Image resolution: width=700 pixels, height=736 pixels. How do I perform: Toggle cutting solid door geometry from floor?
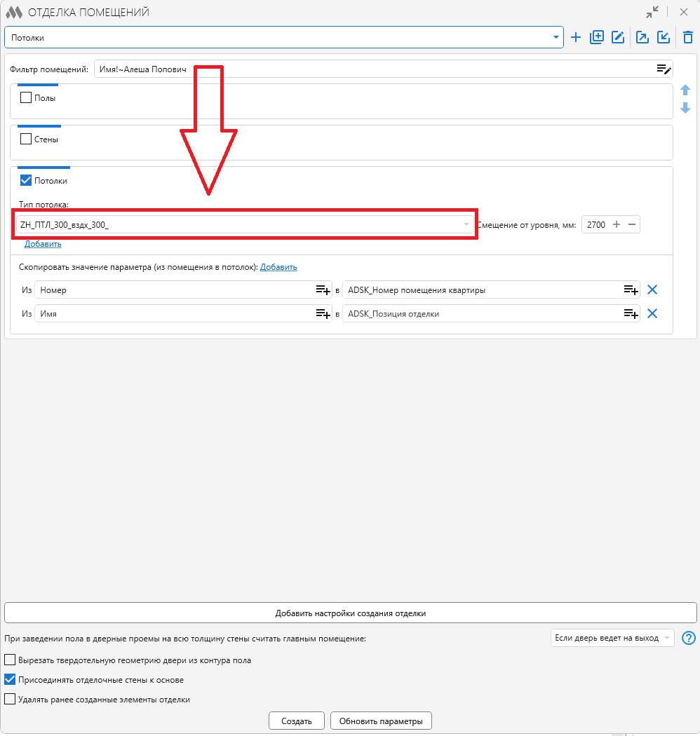[x=10, y=660]
